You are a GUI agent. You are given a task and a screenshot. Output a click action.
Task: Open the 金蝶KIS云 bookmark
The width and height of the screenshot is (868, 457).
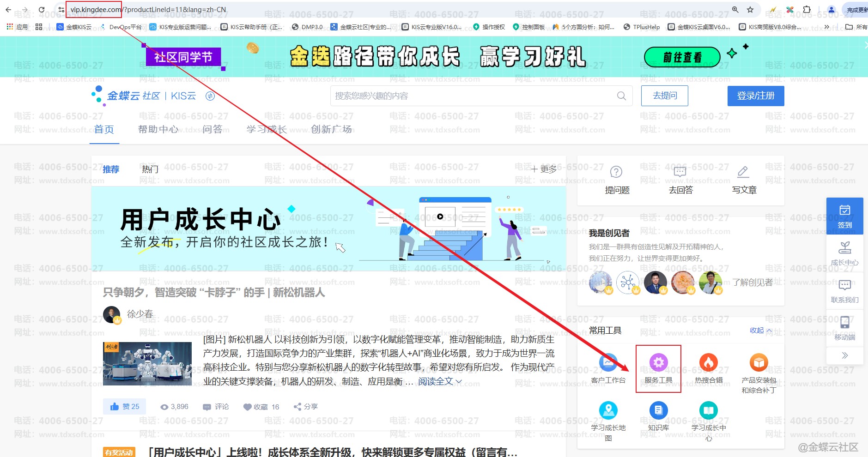[74, 27]
